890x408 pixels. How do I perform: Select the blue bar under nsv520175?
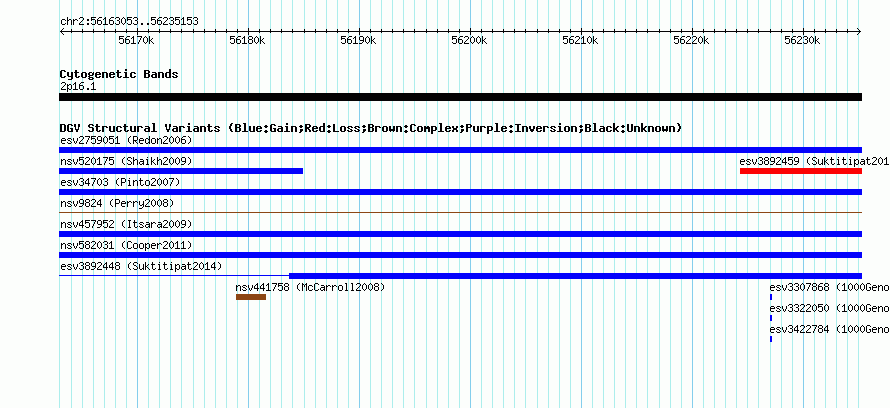point(181,171)
